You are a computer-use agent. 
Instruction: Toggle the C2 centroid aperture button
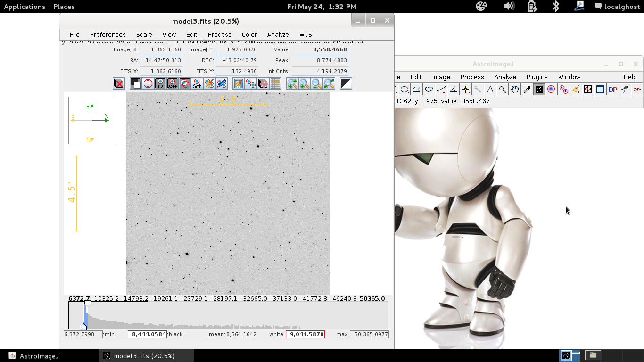coord(160,83)
